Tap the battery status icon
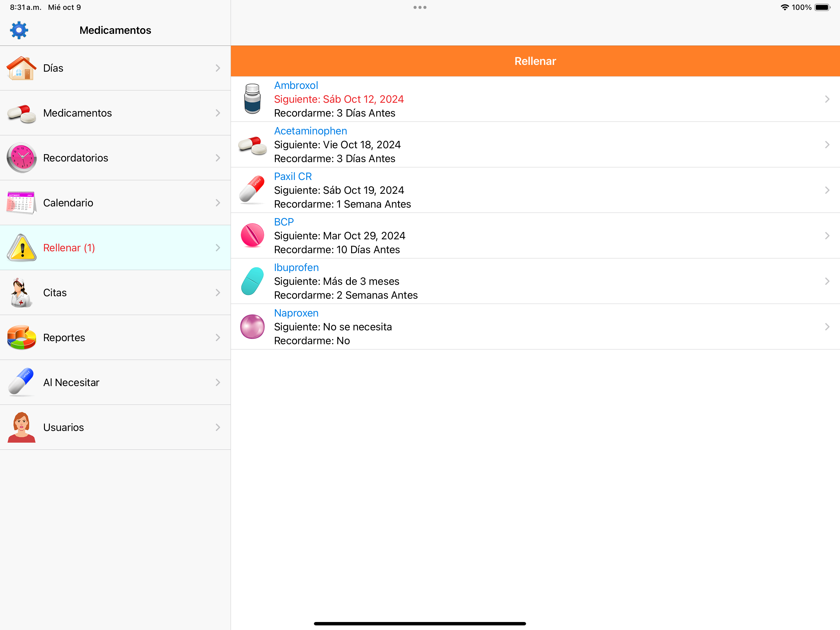Image resolution: width=840 pixels, height=630 pixels. 822,7
